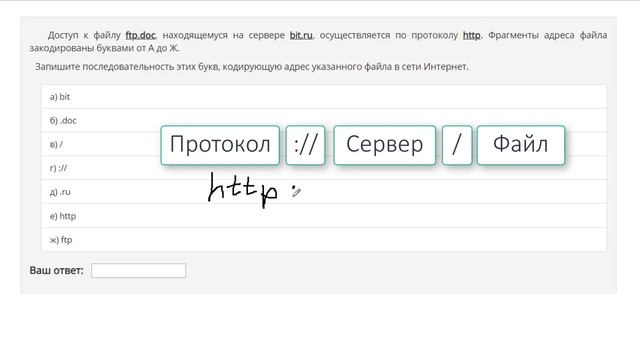
Task: Select row 'в) /'
Action: (x=324, y=144)
